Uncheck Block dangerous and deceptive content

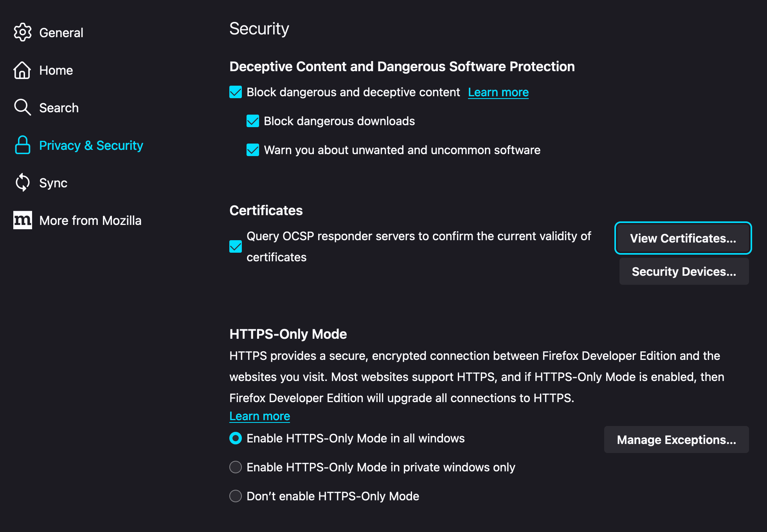(x=236, y=92)
